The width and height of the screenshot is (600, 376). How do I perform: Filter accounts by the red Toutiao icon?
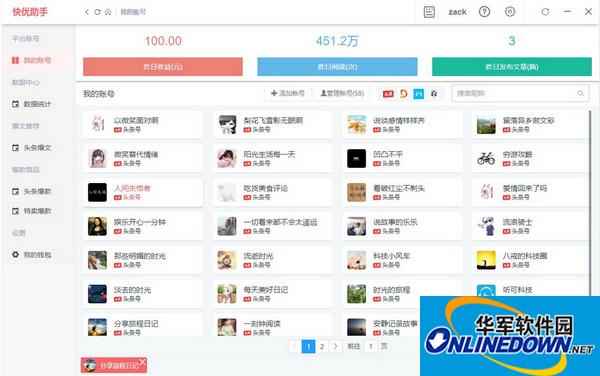(x=388, y=94)
